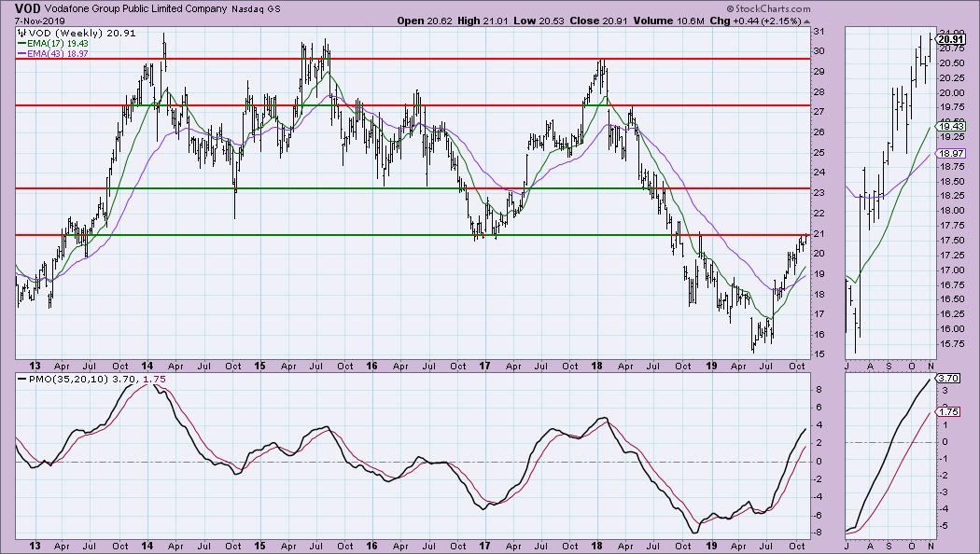Click the -8 label on the PMO axis

tap(819, 533)
